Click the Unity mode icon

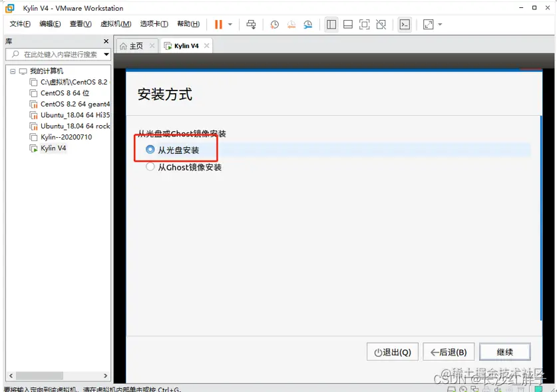381,25
